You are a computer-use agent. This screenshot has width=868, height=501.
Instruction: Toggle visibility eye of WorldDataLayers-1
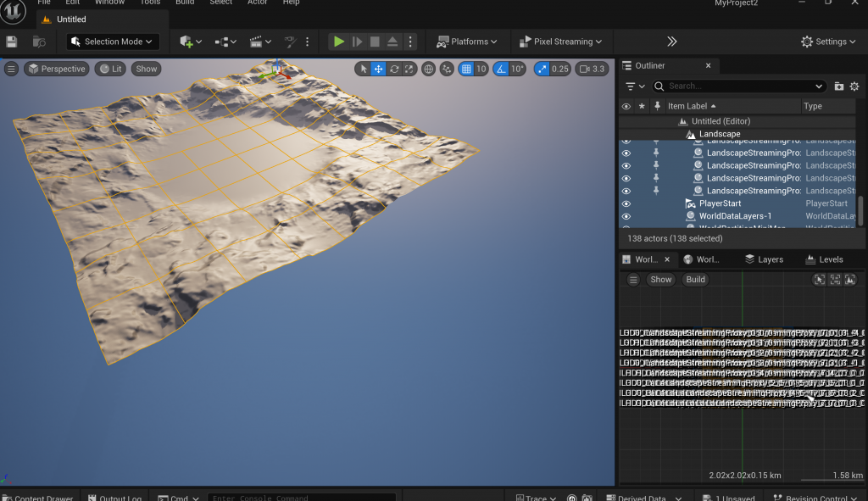click(626, 216)
